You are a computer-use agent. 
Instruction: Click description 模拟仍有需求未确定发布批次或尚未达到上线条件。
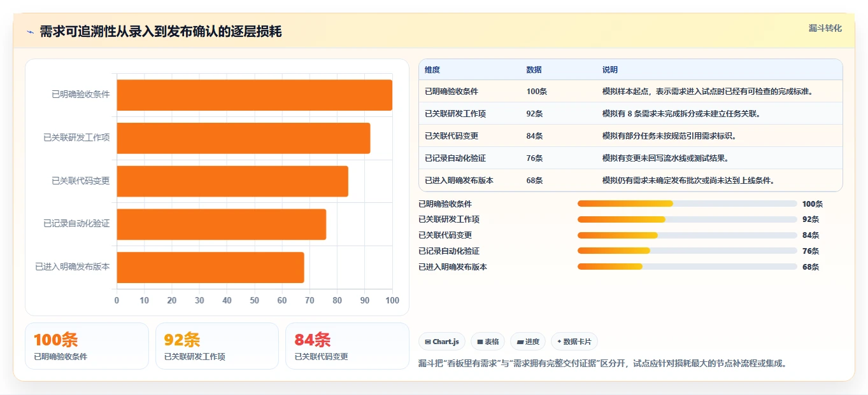(690, 181)
